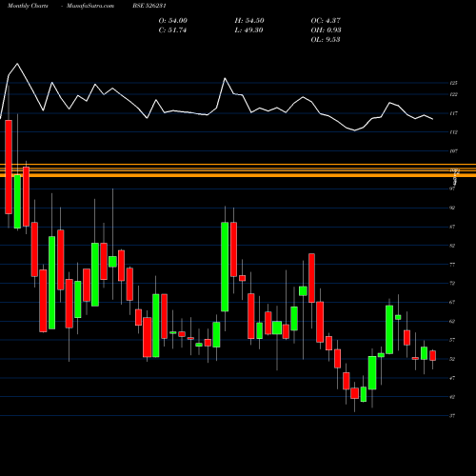Viewport: 476px width, 476px height.
Task: Click the last red candlestick on the right
Action: point(432,355)
